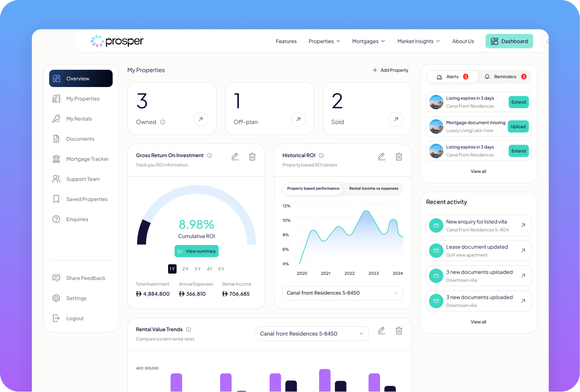This screenshot has height=392, width=580.
Task: Select the Property based performance toggle
Action: tap(313, 189)
